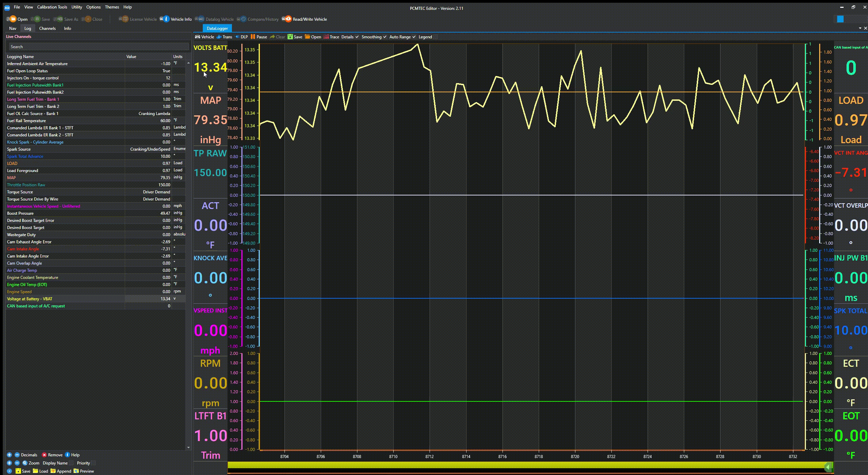
Task: Toggle the Details checkbox
Action: point(357,37)
